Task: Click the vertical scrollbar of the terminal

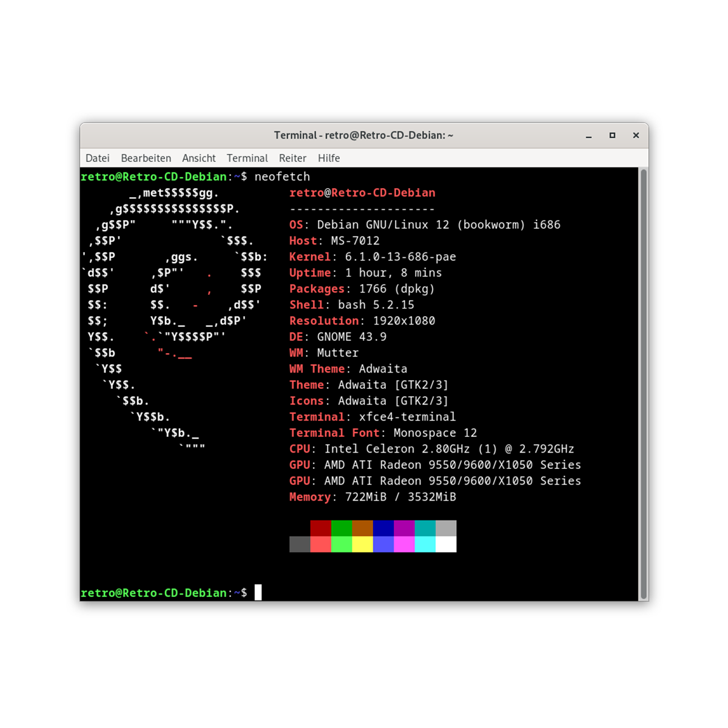Action: click(643, 383)
